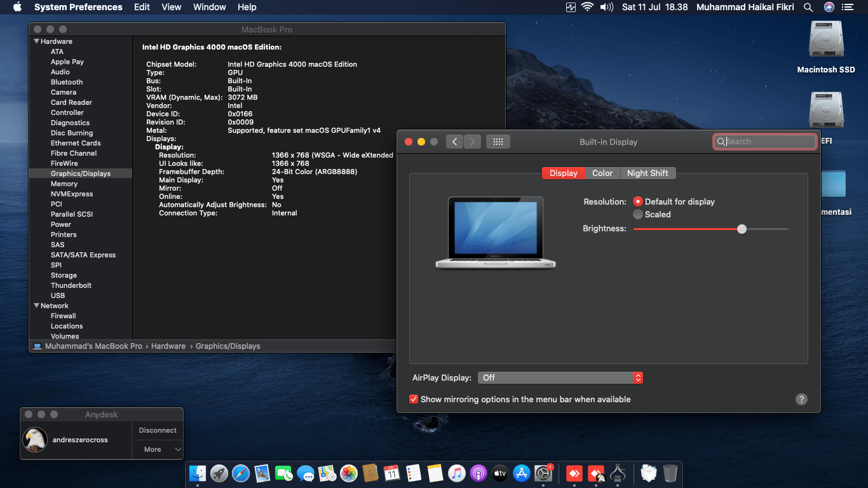This screenshot has width=868, height=488.
Task: Open the Trash in the Dock
Action: pos(670,473)
